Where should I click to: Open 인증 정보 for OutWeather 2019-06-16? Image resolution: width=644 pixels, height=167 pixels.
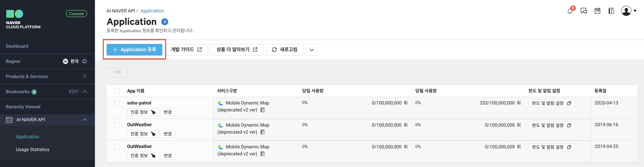143,134
